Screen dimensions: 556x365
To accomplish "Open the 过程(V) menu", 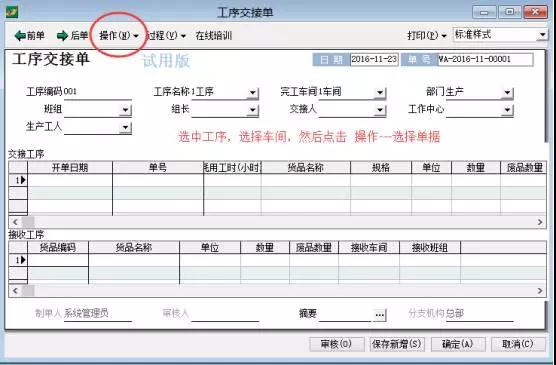I will tap(166, 35).
